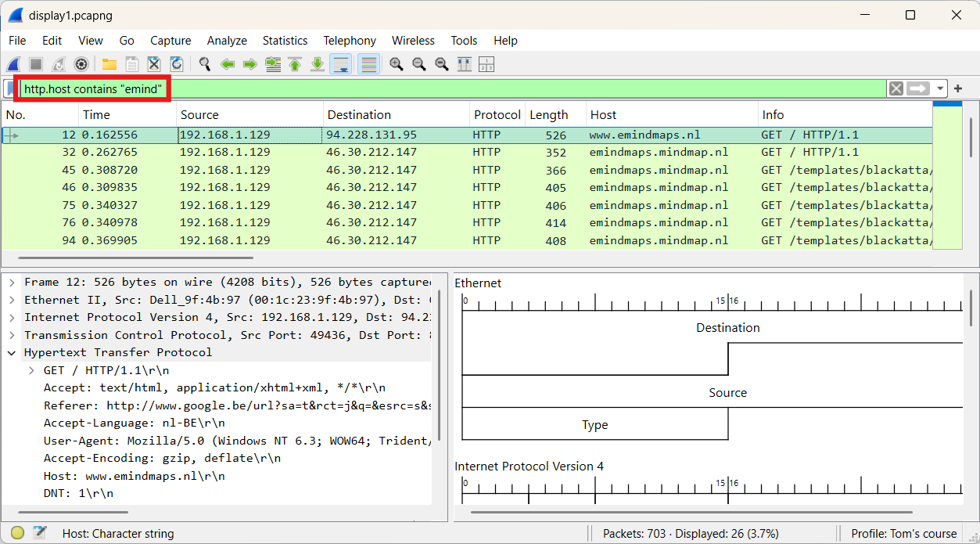Toggle automatic scrolling during live capture
This screenshot has width=980, height=544.
pos(340,64)
